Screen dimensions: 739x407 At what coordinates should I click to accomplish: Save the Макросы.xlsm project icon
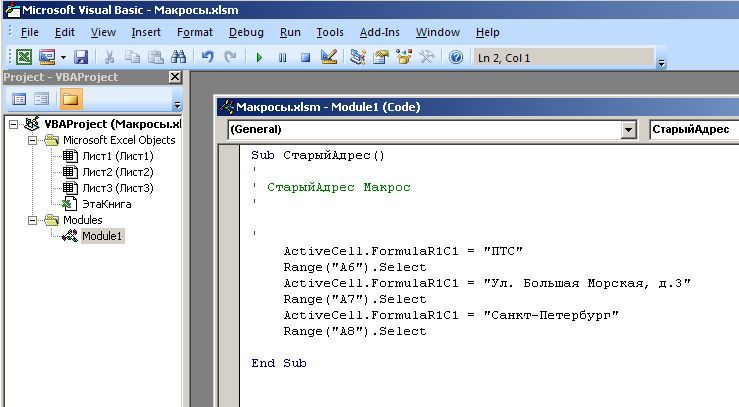point(81,57)
